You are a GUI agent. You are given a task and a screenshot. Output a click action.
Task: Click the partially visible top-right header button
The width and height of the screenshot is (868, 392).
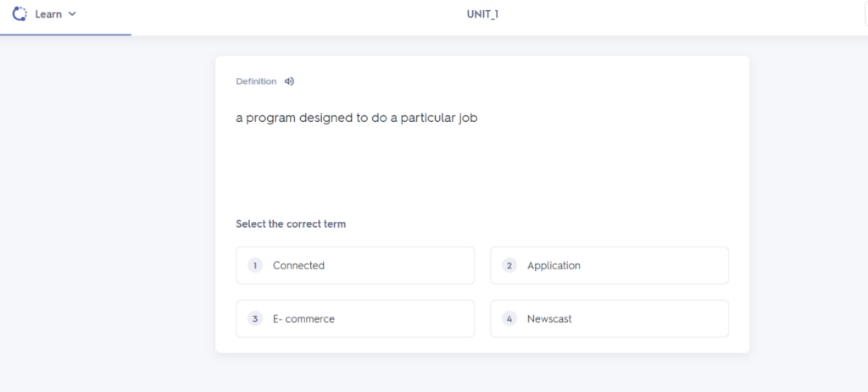(x=864, y=14)
